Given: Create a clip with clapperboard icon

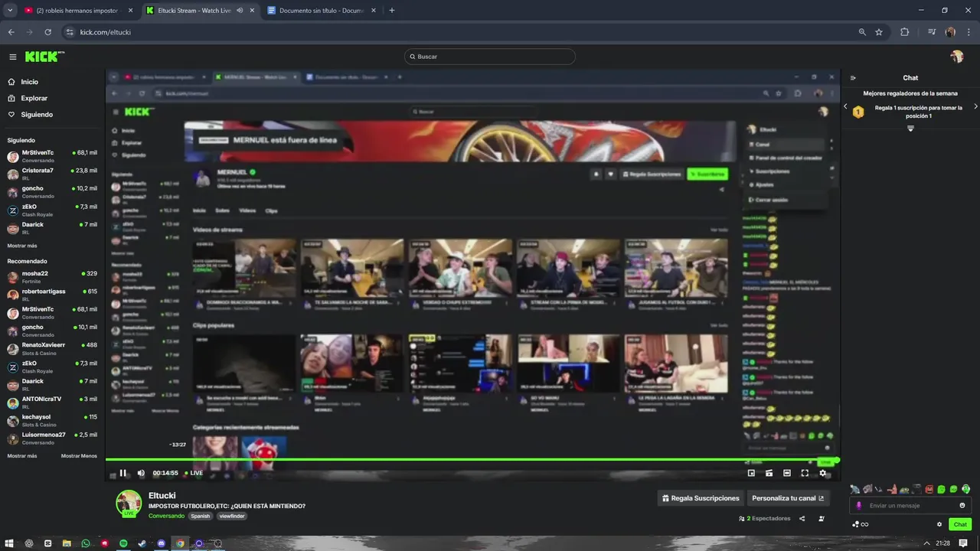Looking at the screenshot, I should [x=769, y=473].
